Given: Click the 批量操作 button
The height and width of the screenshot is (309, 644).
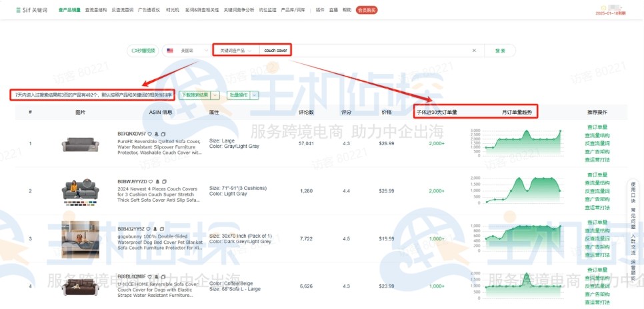Looking at the screenshot, I should (x=239, y=95).
